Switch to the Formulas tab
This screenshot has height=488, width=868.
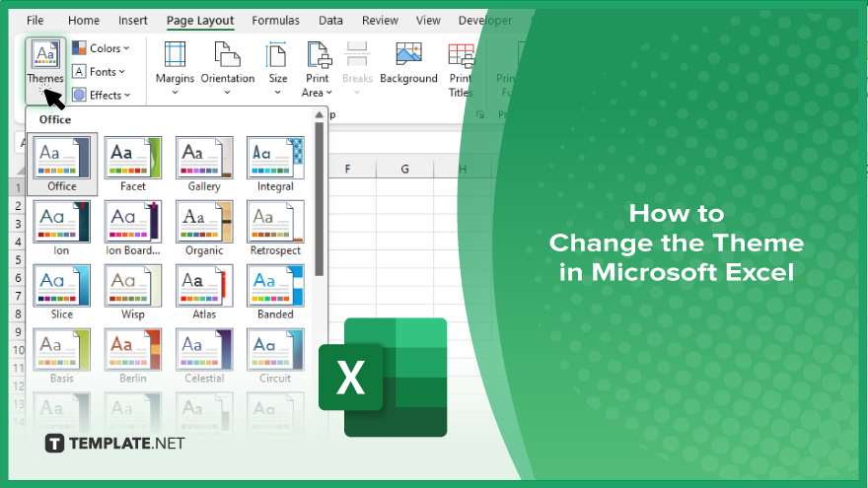pos(275,21)
